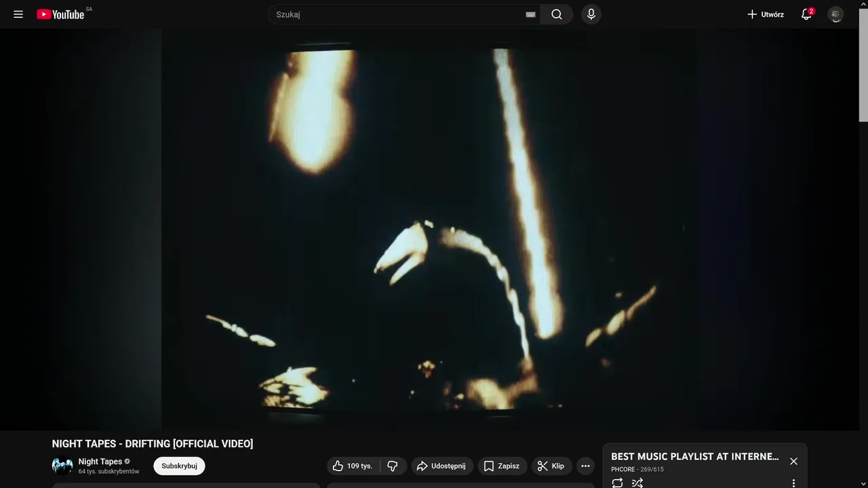Toggle the playlist shuffle icon

click(637, 483)
